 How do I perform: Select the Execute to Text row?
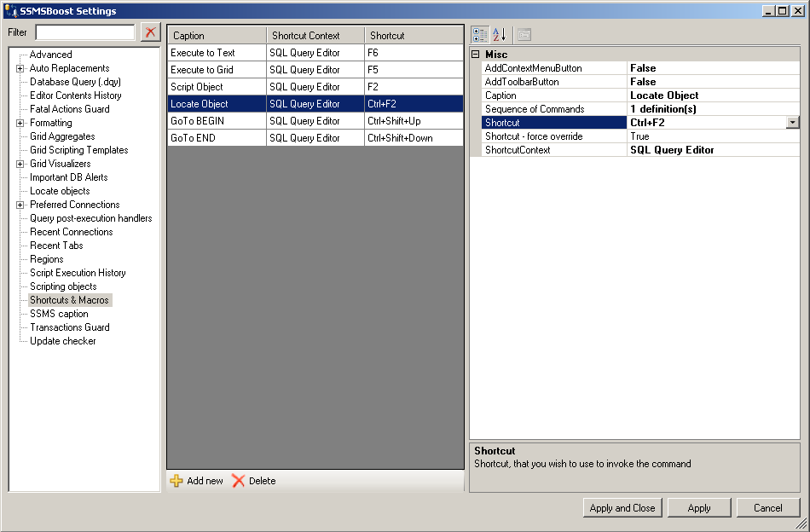[315, 53]
